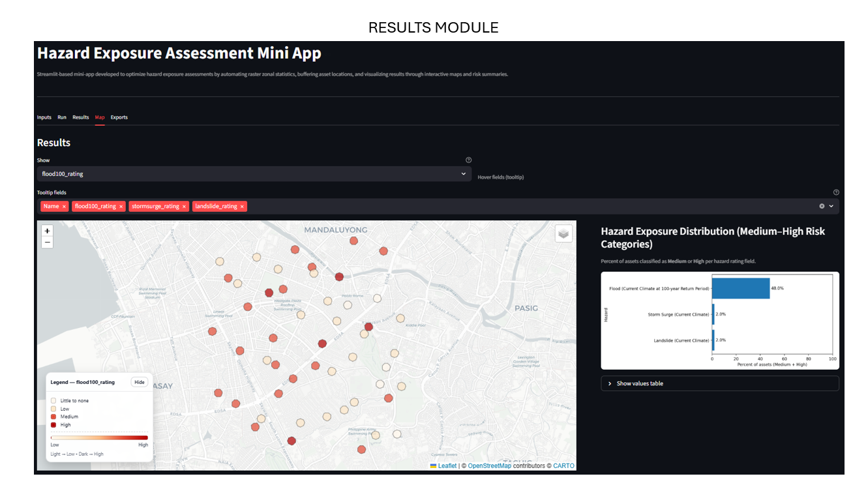The height and width of the screenshot is (487, 868).
Task: Remove the Name tooltip field tag
Action: coord(63,206)
